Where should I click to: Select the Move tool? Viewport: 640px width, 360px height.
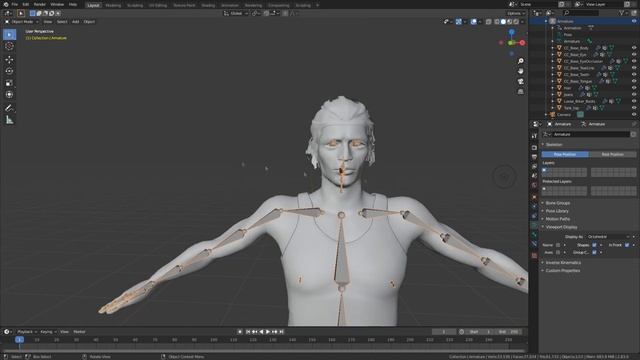click(9, 60)
